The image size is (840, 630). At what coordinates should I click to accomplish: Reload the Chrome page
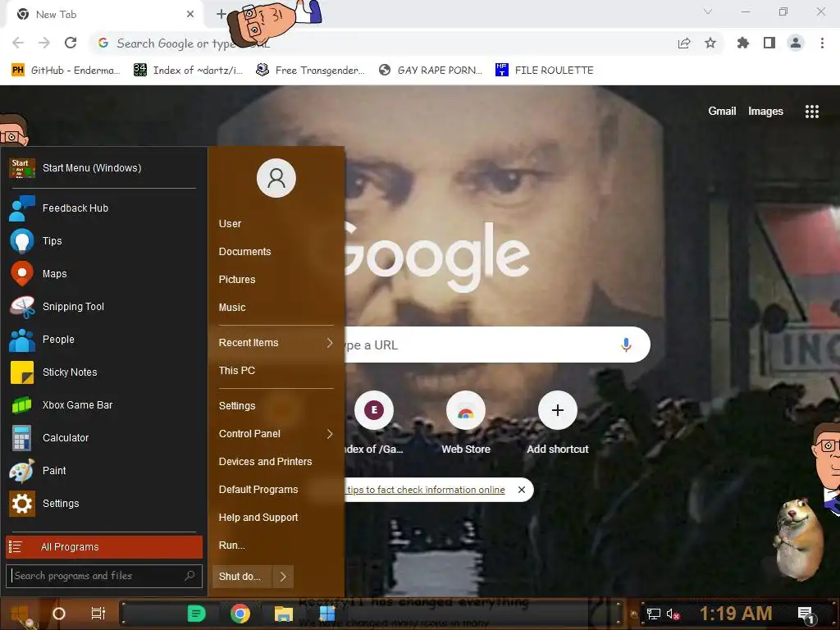click(x=71, y=43)
